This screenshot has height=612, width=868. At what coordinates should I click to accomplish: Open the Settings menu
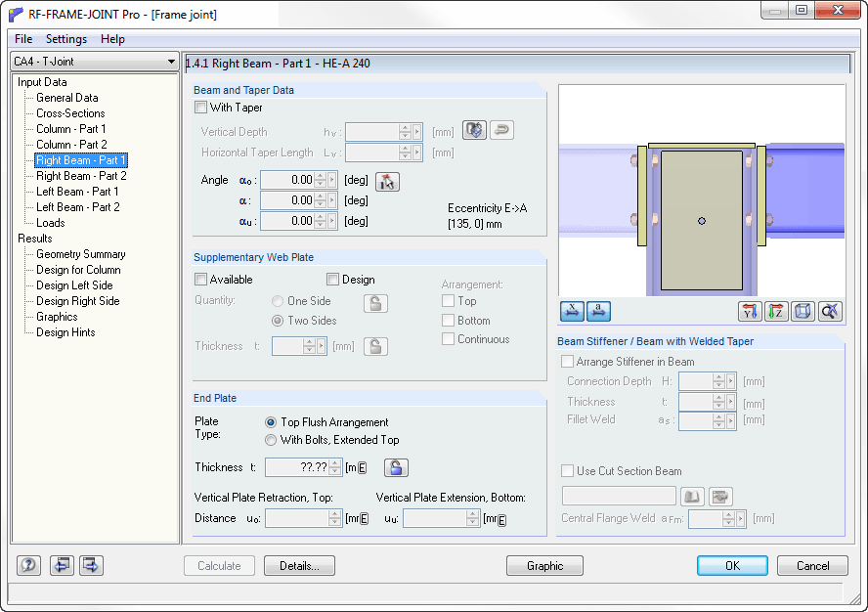[66, 39]
